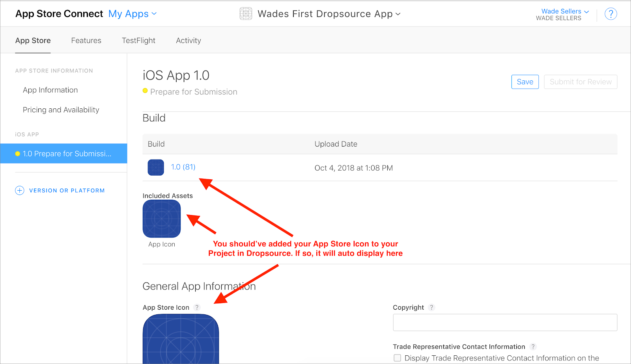Click the upload date Oct 4, 2018 text
The image size is (631, 364).
tap(354, 168)
